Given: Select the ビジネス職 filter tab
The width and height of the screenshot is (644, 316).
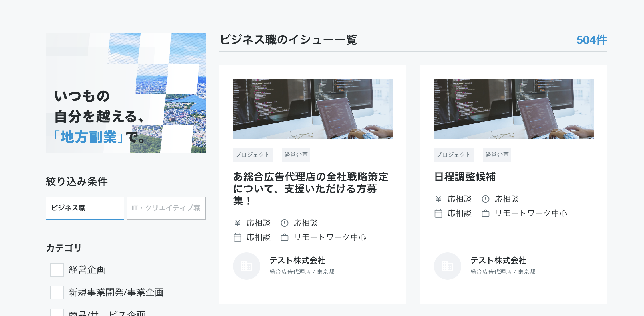Looking at the screenshot, I should pyautogui.click(x=85, y=208).
